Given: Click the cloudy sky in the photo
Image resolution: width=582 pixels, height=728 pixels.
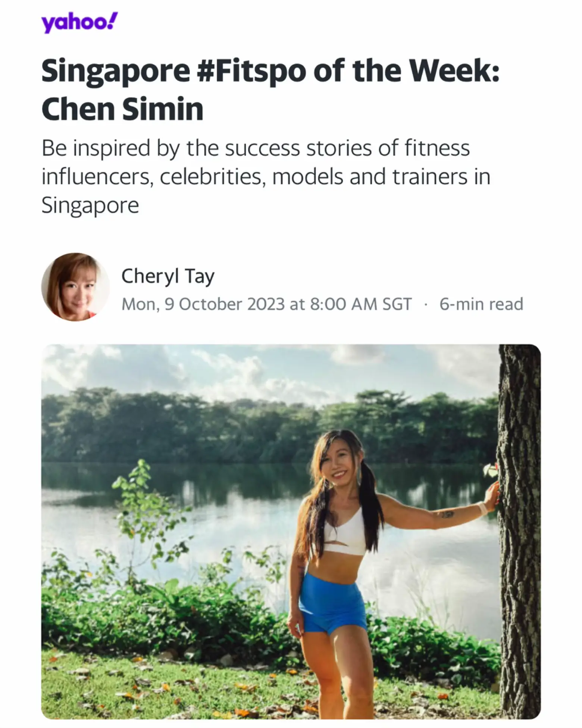Looking at the screenshot, I should pos(224,370).
